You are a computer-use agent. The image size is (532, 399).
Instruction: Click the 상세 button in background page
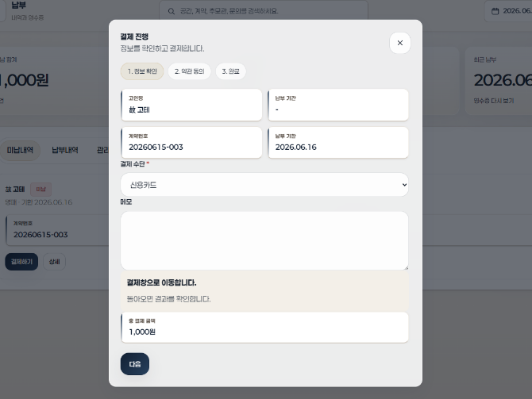(x=54, y=262)
